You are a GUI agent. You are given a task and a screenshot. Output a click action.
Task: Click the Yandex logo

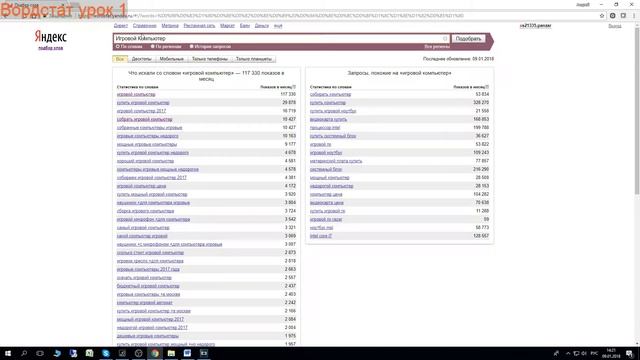click(x=51, y=37)
